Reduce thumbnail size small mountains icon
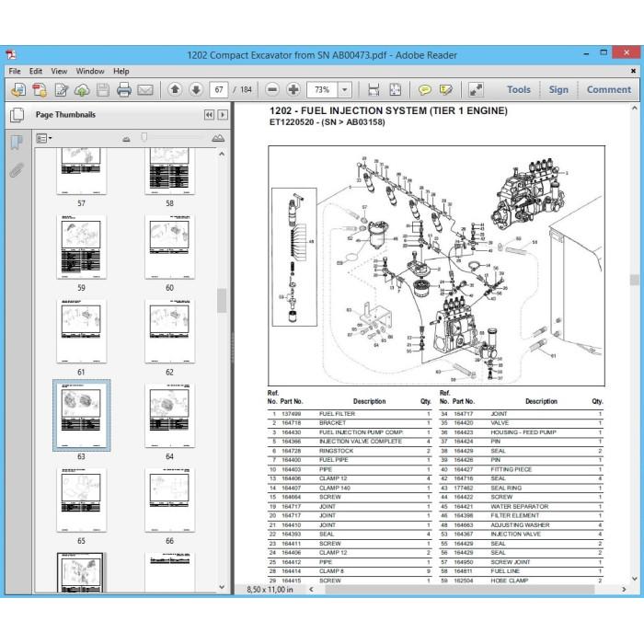 126,139
